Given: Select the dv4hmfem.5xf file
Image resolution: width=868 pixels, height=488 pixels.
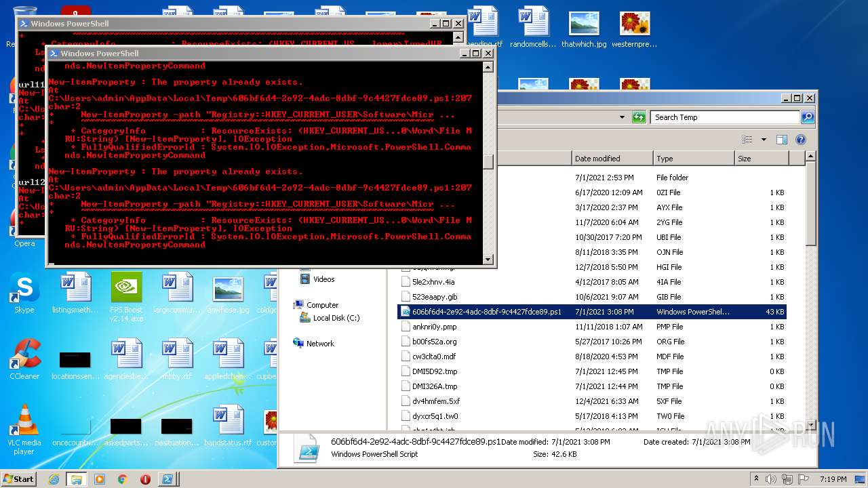Looking at the screenshot, I should coord(592,401).
